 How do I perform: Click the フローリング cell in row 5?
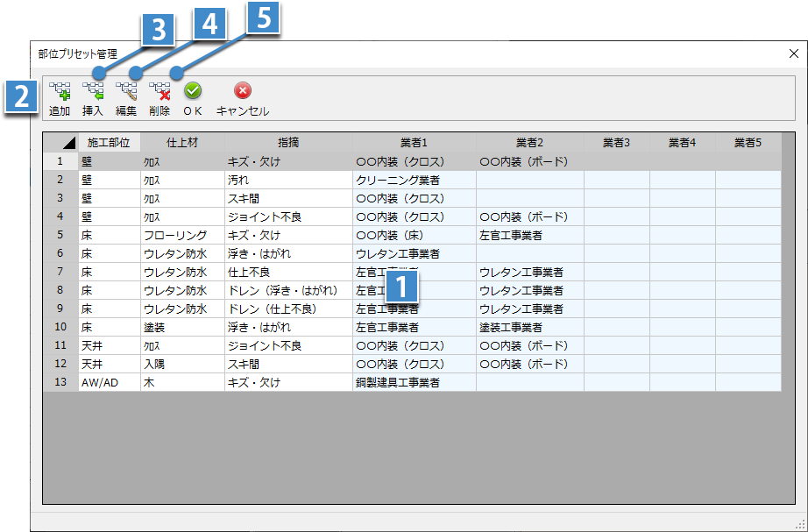pos(176,235)
